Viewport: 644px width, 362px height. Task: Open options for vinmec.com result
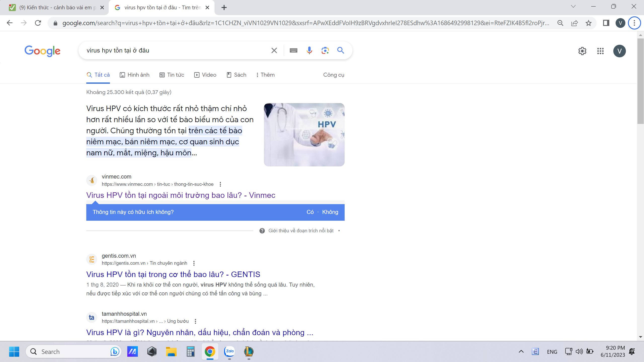pos(220,184)
